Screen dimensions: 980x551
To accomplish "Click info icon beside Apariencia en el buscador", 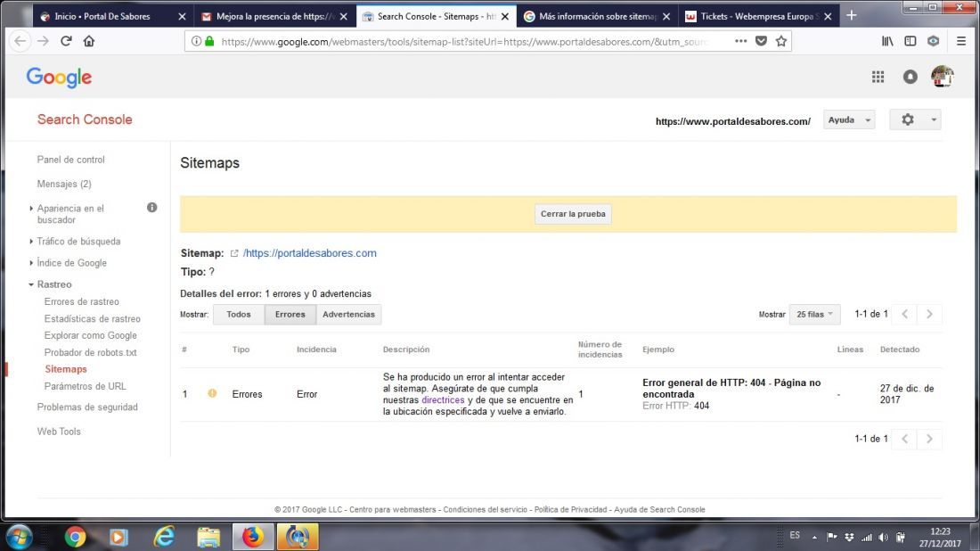I will (151, 208).
